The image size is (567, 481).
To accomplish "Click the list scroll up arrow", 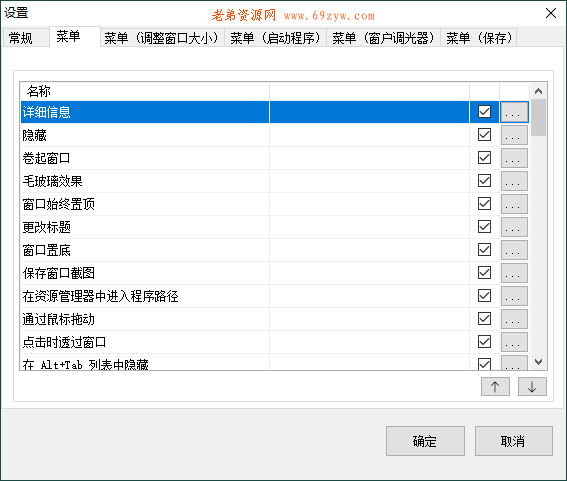I will pyautogui.click(x=538, y=91).
